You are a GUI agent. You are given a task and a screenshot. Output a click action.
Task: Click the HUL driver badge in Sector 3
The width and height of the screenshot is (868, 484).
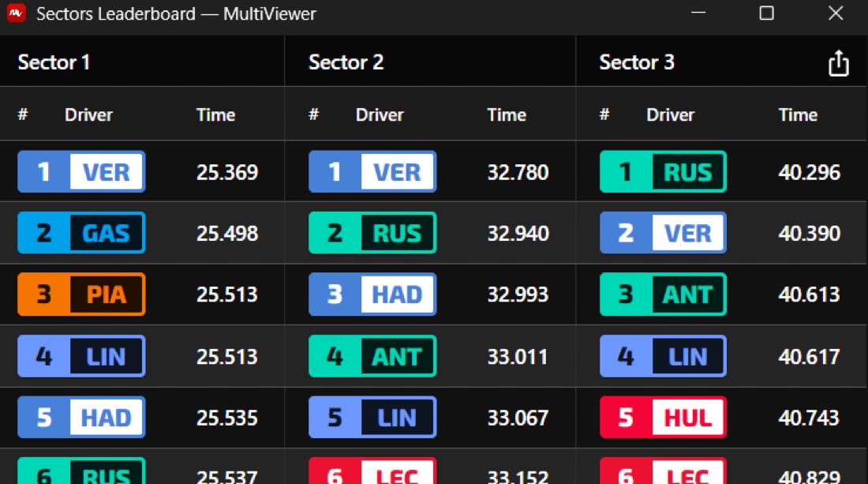pos(663,417)
